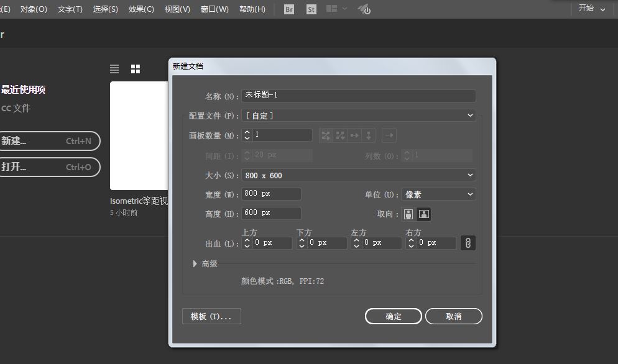Toggle the bleed link chain icon
This screenshot has height=364, width=618.
tap(468, 243)
